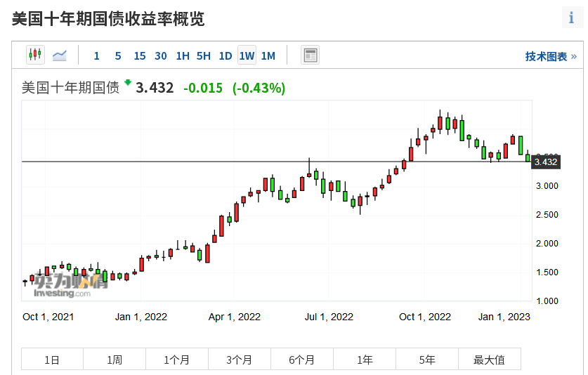Switch to 1M monthly interval
This screenshot has height=375, width=588.
[x=268, y=56]
